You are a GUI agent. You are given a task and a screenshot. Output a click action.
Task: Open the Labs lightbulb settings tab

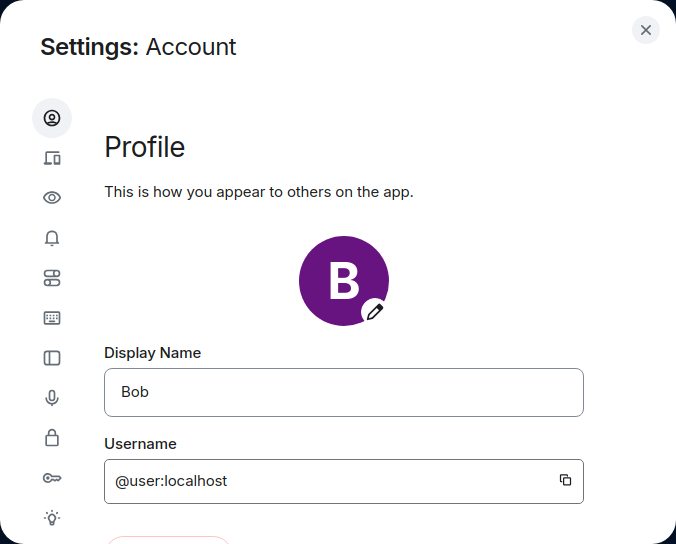[52, 517]
